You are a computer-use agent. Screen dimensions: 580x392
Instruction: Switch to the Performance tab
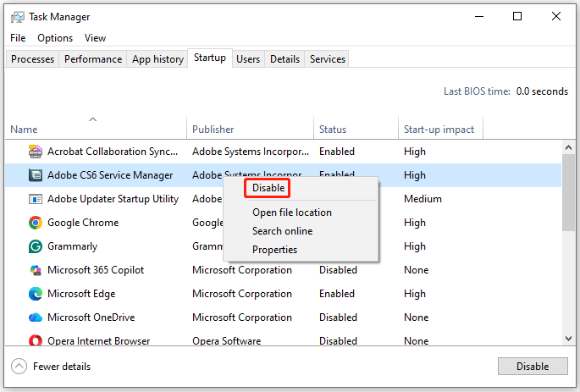point(93,59)
